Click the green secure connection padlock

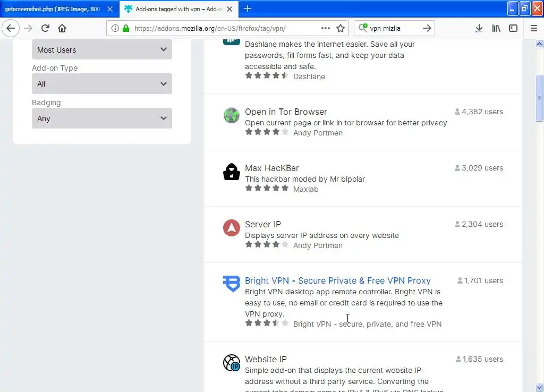[x=126, y=28]
